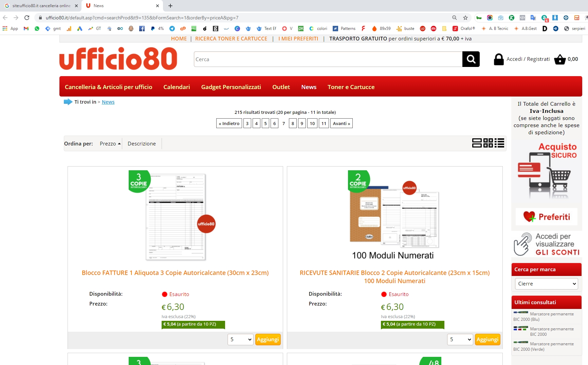Open the shopping basket icon
588x365 pixels.
click(560, 59)
